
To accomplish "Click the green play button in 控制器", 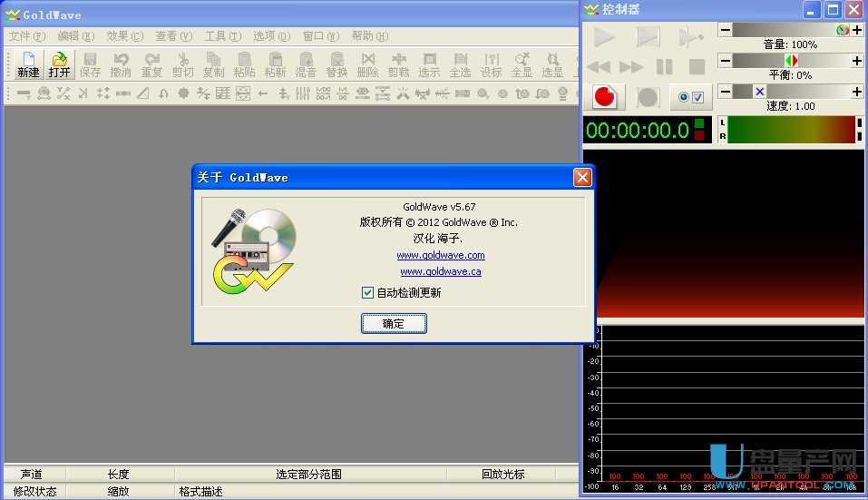I will (604, 37).
